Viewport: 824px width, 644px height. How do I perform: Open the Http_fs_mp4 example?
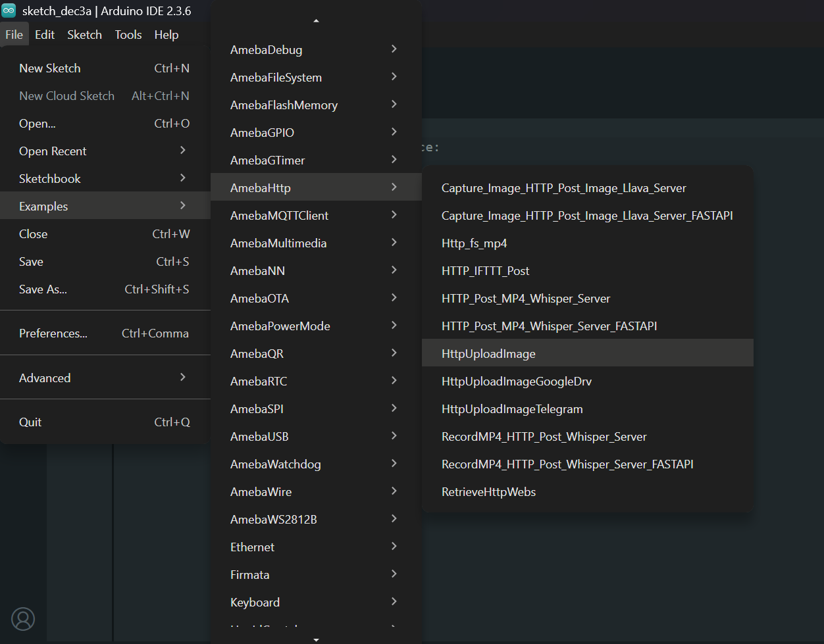(x=474, y=243)
